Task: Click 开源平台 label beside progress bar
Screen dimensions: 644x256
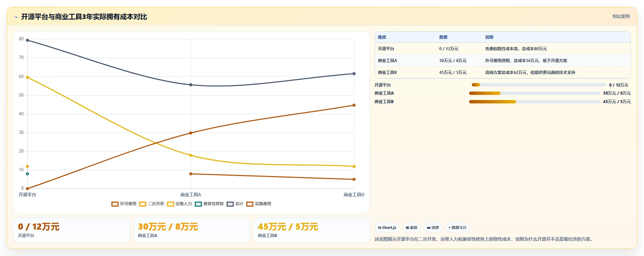Action: 383,85
